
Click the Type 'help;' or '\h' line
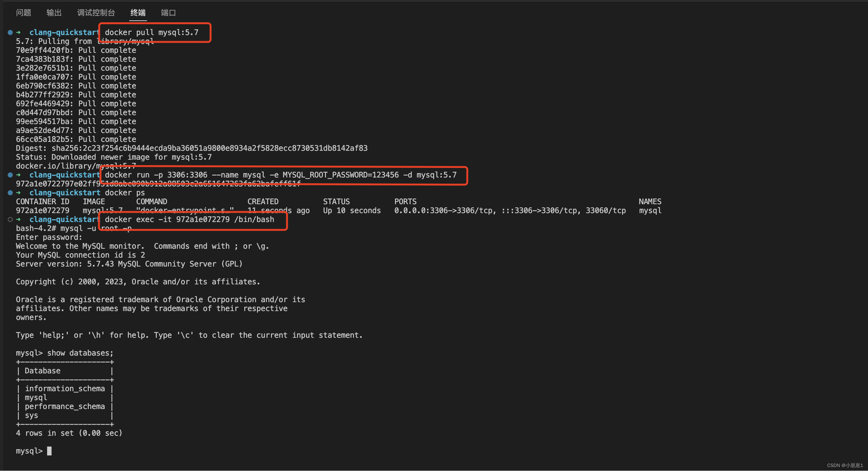pyautogui.click(x=189, y=335)
